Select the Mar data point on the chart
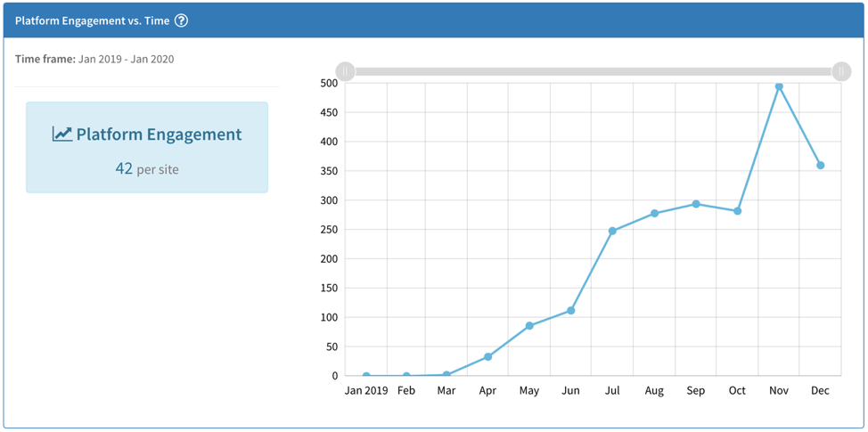 point(447,375)
